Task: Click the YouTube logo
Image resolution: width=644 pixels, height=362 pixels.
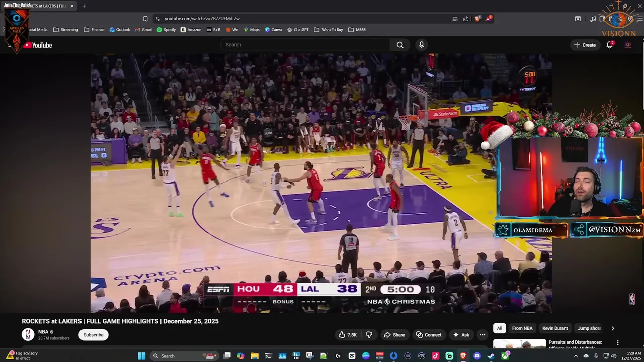Action: [x=38, y=45]
